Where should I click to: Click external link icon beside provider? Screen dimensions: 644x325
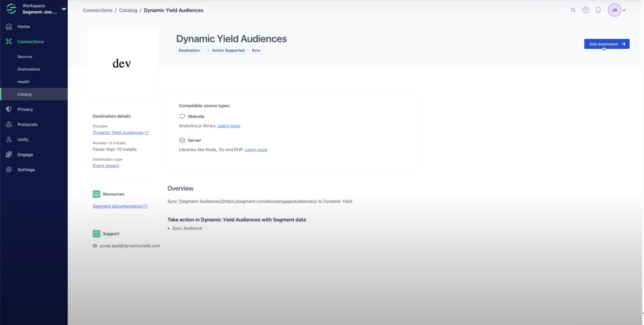point(147,133)
